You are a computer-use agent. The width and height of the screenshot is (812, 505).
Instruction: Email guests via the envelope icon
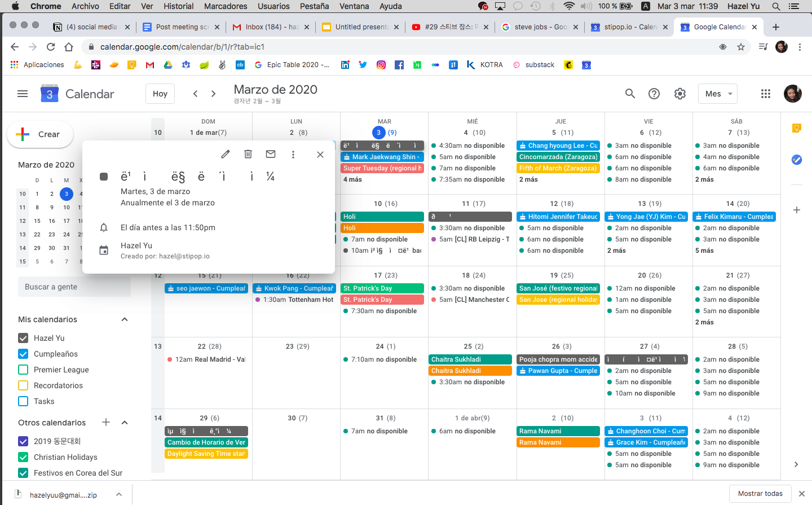point(270,153)
